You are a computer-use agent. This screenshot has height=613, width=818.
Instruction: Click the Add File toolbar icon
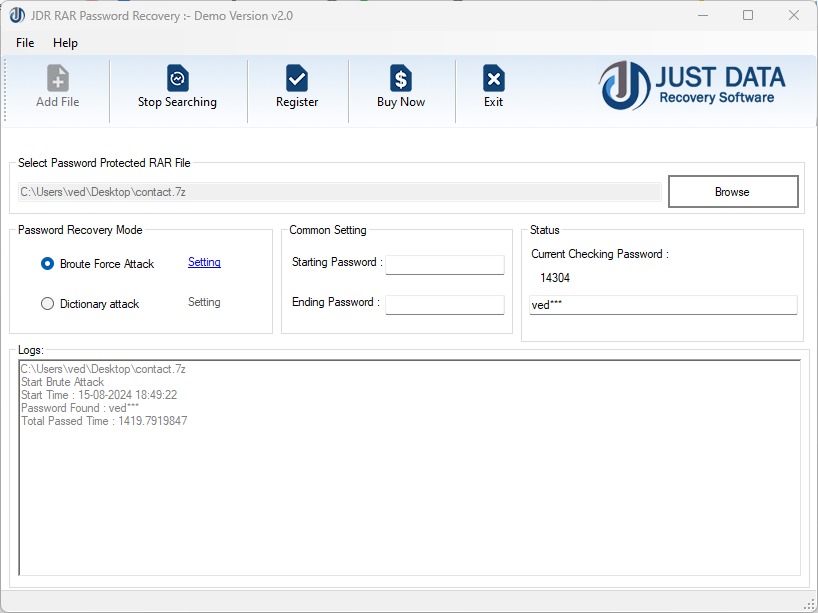(x=58, y=79)
